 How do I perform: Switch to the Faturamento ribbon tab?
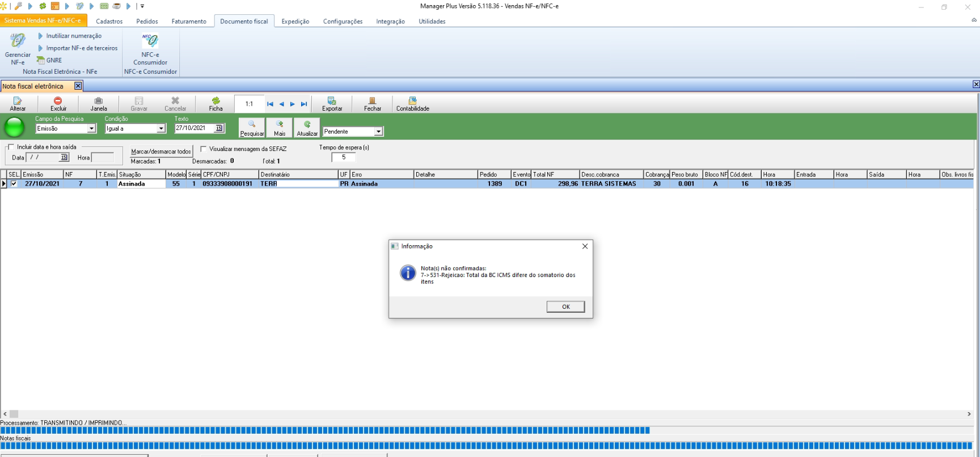189,22
